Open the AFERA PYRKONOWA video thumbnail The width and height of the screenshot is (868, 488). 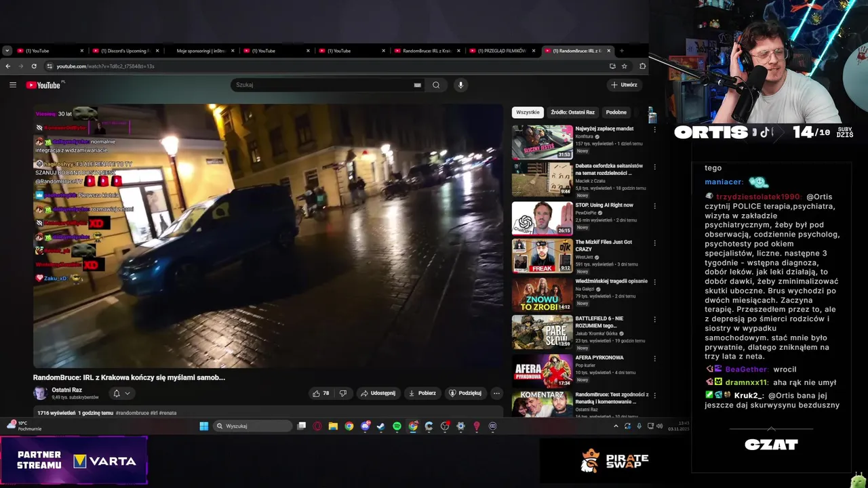542,371
